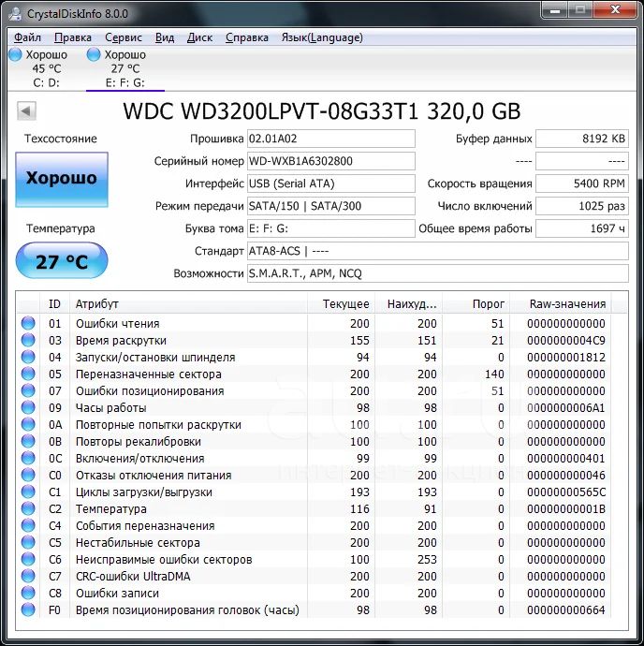Click the Интерфейс field USB (Serial ATA)
The image size is (644, 646).
(330, 184)
